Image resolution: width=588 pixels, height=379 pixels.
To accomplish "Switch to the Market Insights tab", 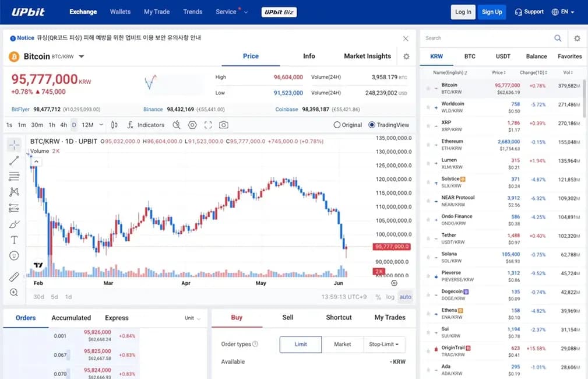I will [x=367, y=57].
